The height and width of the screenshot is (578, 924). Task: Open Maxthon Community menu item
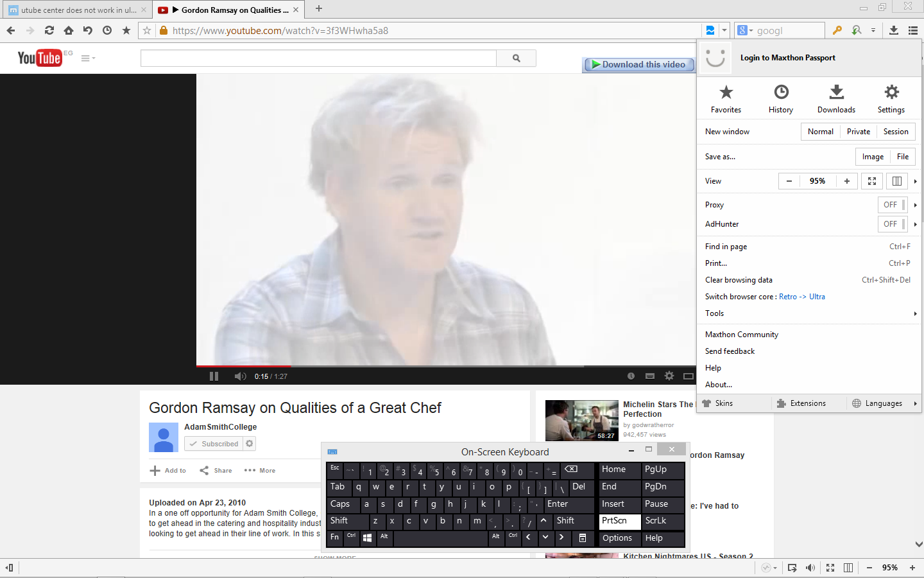809,335
